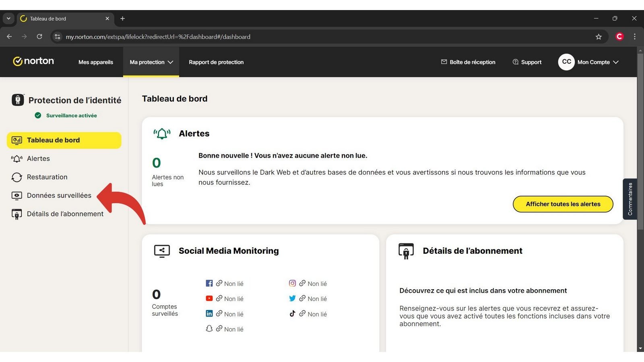Click the Données surveillées eye icon

click(17, 196)
